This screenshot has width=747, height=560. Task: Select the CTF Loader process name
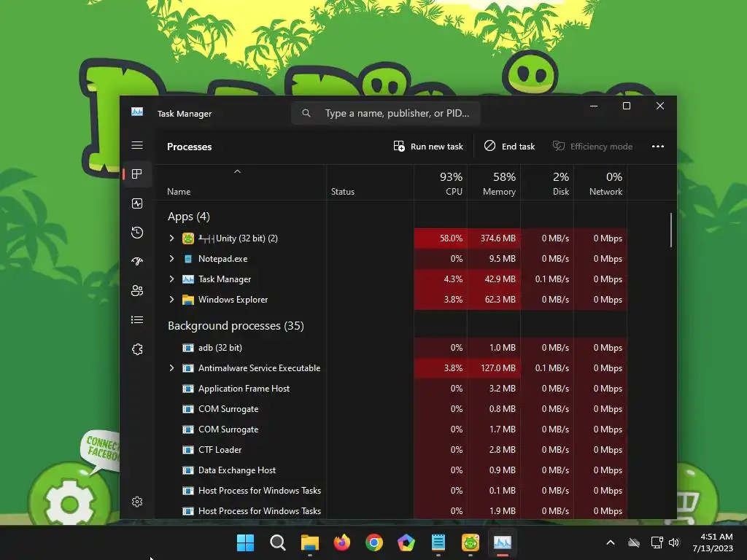(x=220, y=449)
